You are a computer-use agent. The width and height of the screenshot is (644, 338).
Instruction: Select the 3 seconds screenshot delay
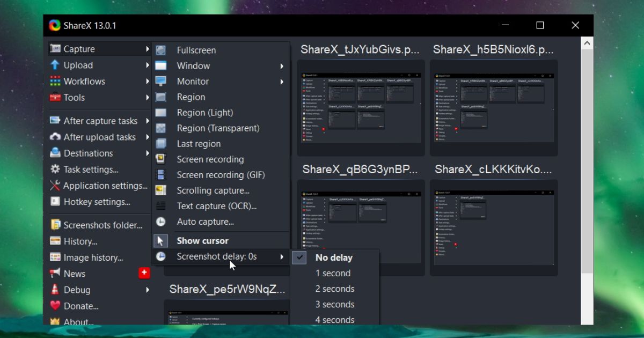335,304
